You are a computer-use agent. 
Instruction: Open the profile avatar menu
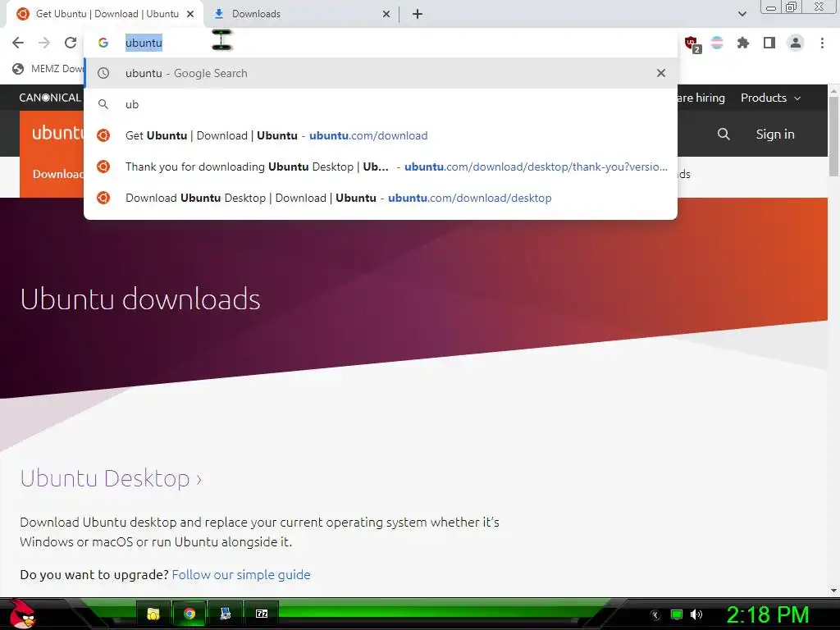click(796, 43)
